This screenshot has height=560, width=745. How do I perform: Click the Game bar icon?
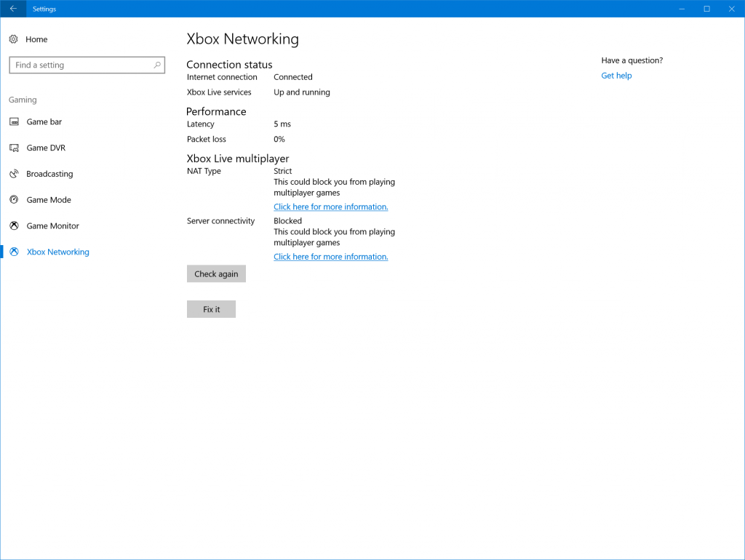[x=15, y=122]
